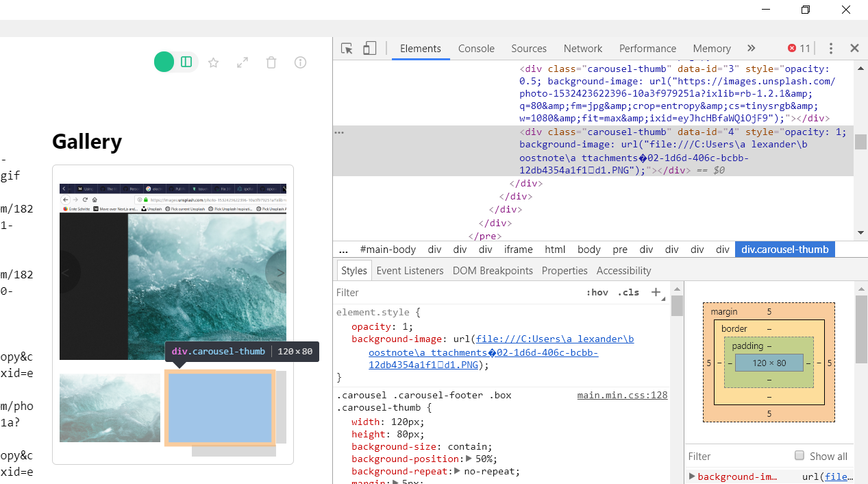Open the Network tab
868x484 pixels.
(x=583, y=48)
